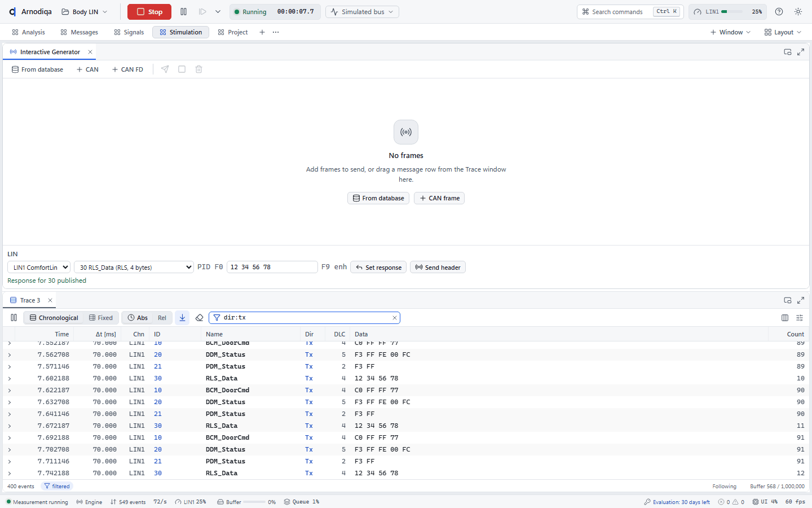Pause the measurement with the pause icon
The image size is (812, 508).
(183, 12)
